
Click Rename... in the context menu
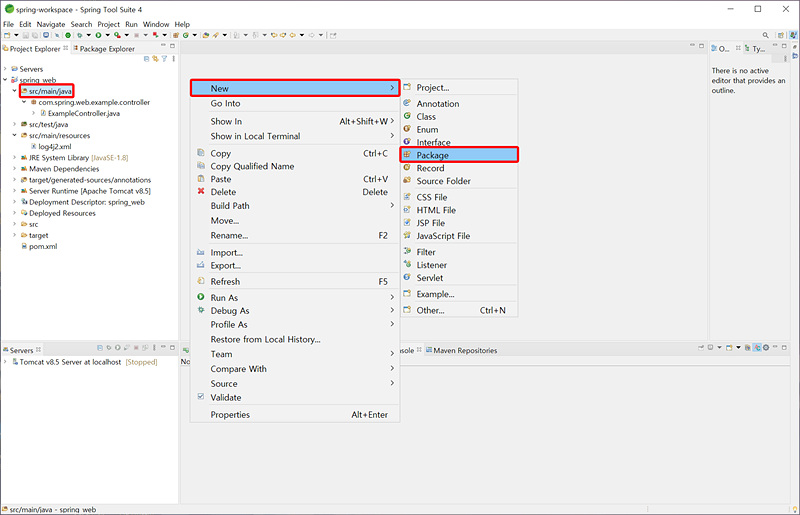coord(294,235)
